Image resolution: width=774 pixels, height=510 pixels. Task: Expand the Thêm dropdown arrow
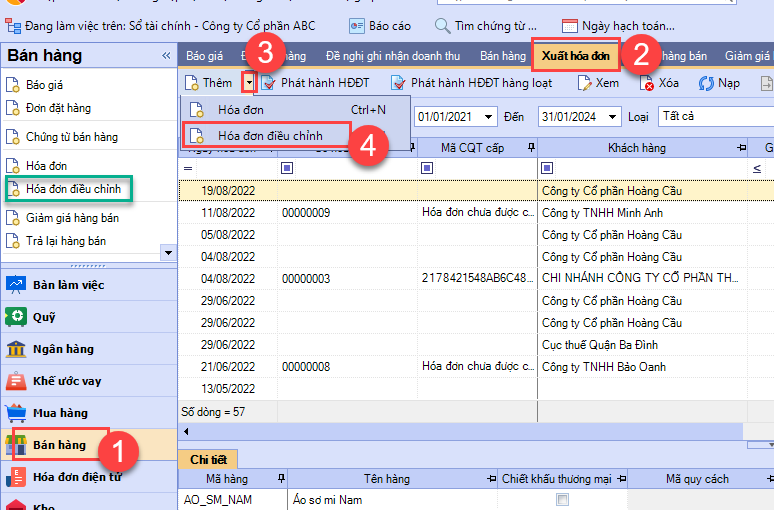click(x=249, y=83)
